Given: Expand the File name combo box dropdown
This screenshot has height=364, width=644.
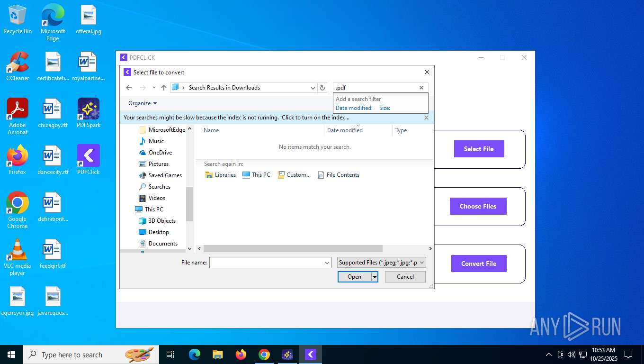Looking at the screenshot, I should coord(327,263).
